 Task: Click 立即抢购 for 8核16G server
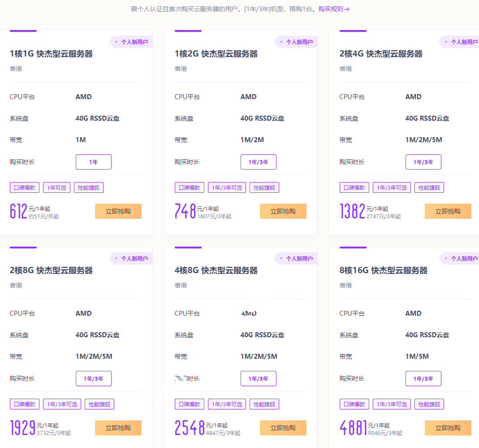[448, 428]
